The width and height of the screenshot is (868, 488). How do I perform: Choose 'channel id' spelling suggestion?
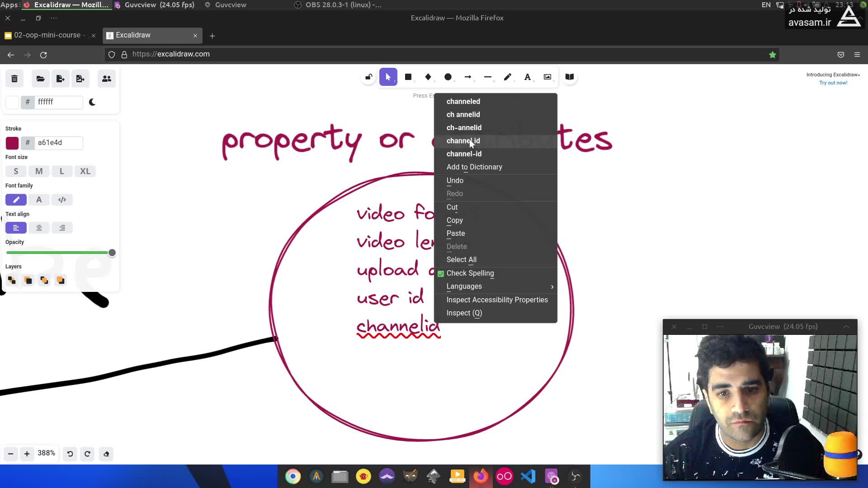tap(463, 141)
